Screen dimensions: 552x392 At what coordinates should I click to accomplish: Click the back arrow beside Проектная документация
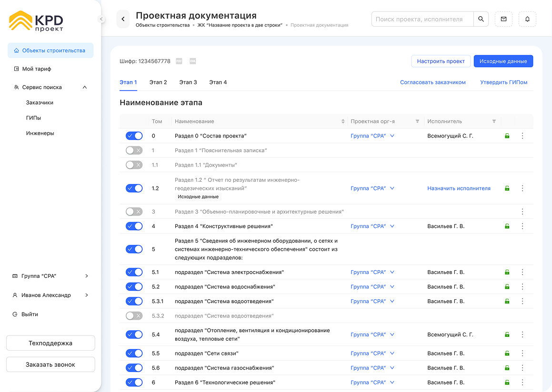tap(123, 19)
